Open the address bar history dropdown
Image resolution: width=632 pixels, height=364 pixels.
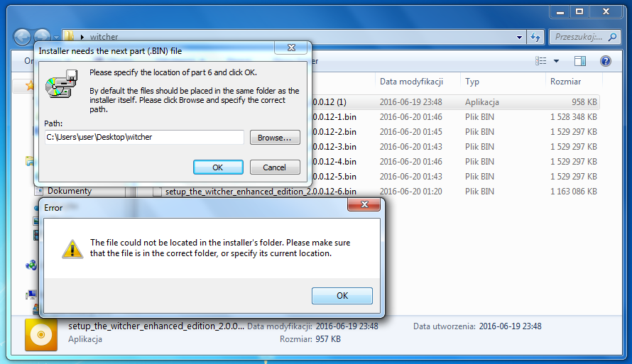pyautogui.click(x=519, y=38)
